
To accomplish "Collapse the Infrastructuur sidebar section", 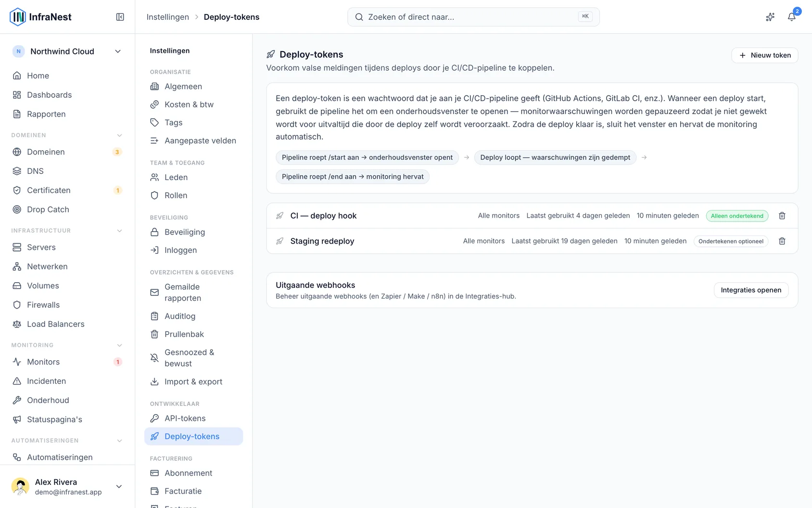I will (119, 231).
